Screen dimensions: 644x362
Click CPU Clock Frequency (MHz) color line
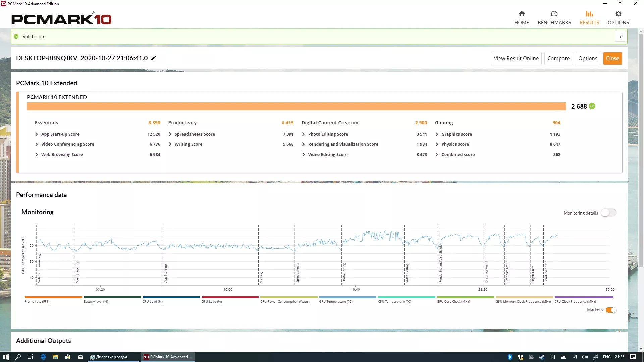tap(584, 297)
